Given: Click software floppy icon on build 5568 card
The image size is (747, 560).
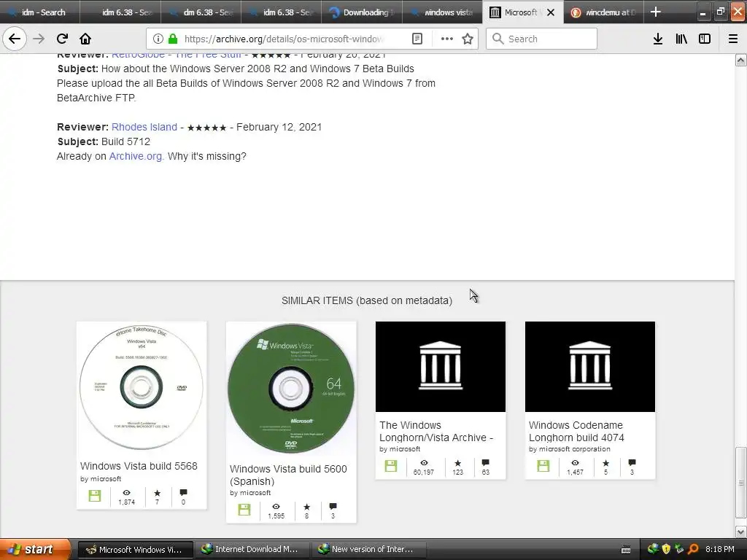Looking at the screenshot, I should coord(95,496).
